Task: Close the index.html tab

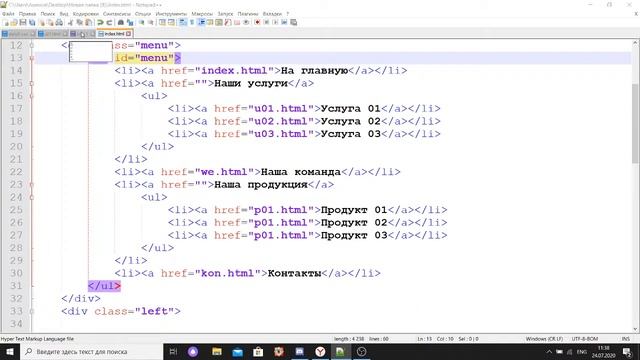Action: 129,34
